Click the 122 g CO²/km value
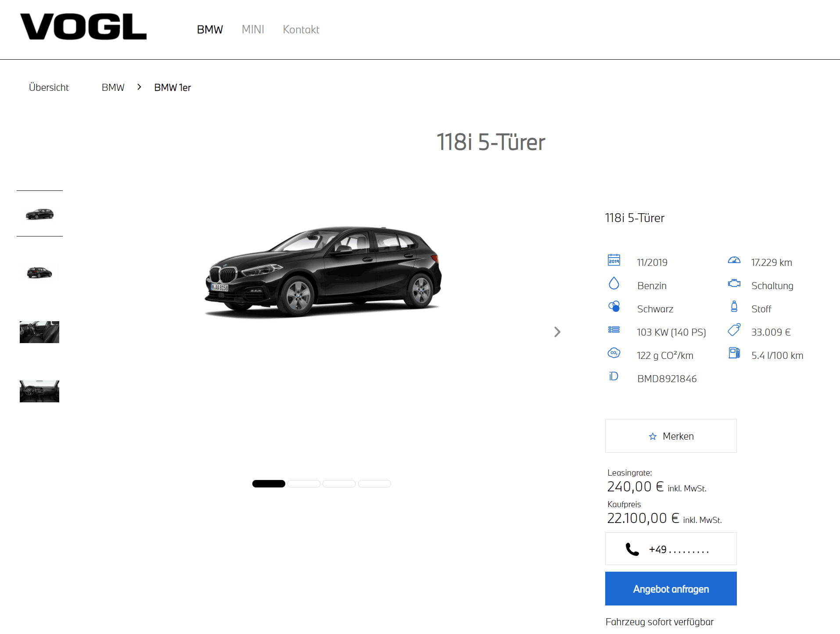The width and height of the screenshot is (840, 634). 665,355
